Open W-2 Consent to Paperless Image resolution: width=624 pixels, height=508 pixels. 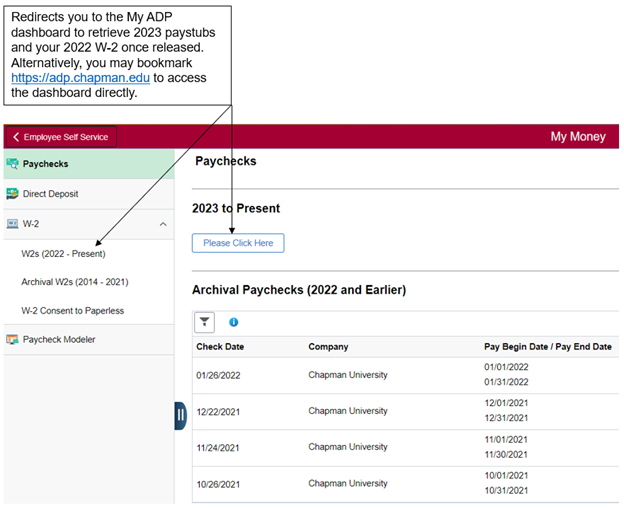(x=73, y=311)
